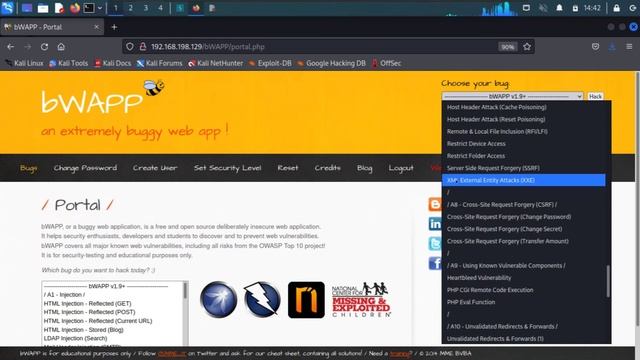
Task: Open the Firefox hamburger application menu
Action: (629, 47)
